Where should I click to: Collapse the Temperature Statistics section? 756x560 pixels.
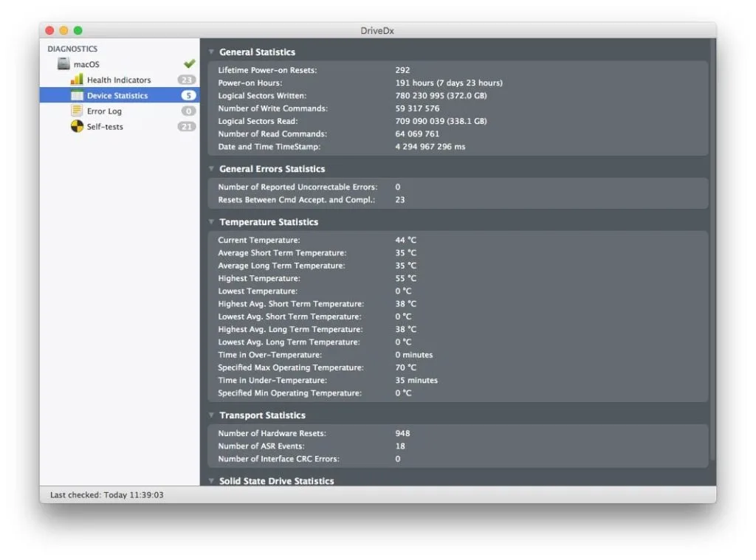click(x=211, y=221)
